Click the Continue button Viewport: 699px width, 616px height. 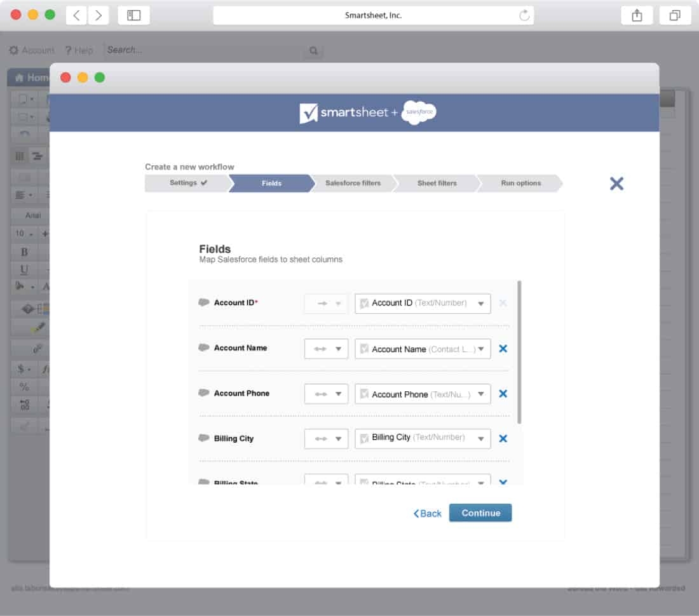pyautogui.click(x=480, y=513)
